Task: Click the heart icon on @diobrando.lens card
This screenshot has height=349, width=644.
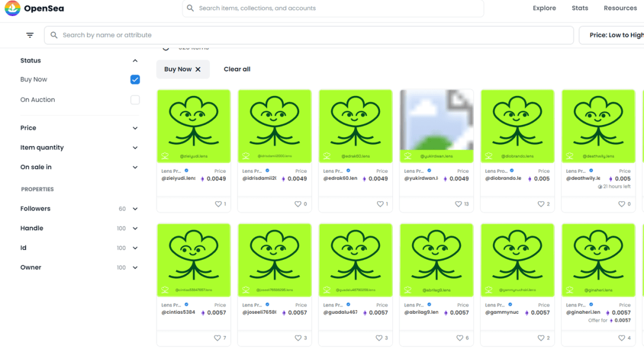Action: coord(540,204)
